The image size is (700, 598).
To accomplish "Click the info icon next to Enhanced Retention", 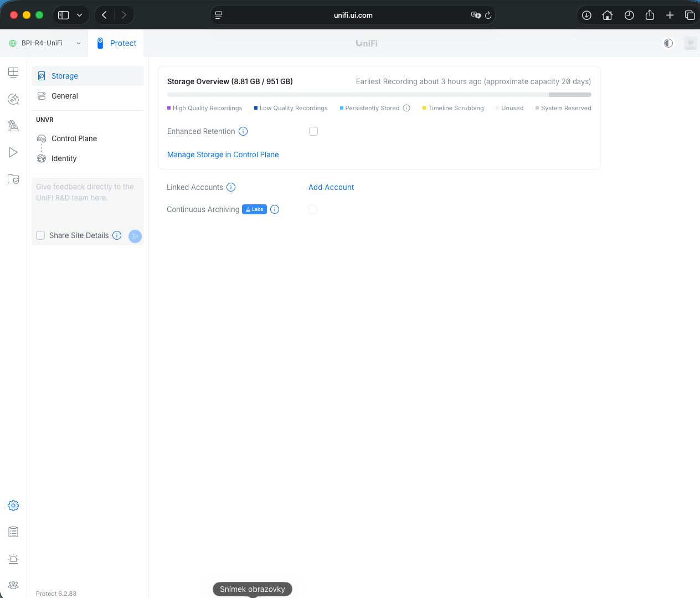I will pos(243,131).
